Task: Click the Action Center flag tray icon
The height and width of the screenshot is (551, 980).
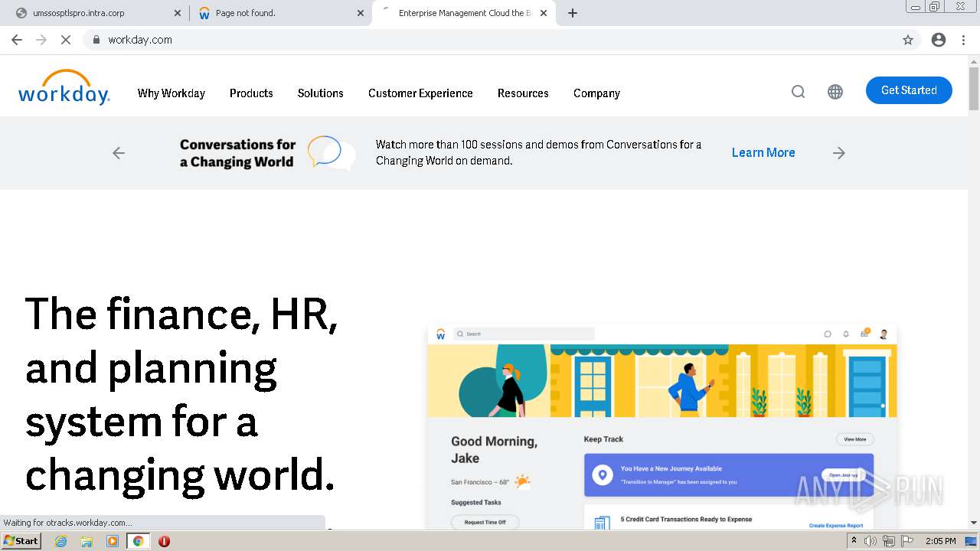Action: [907, 541]
